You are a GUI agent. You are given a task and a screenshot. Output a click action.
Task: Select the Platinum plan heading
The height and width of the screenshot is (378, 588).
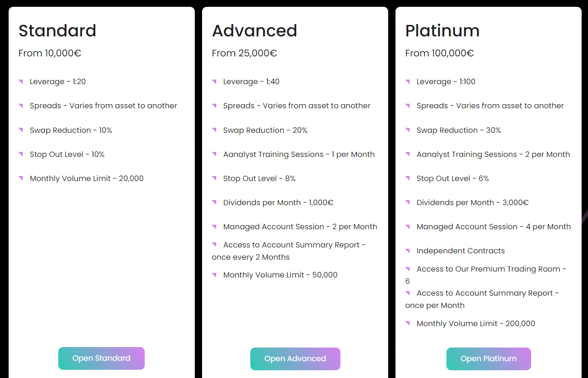point(442,31)
